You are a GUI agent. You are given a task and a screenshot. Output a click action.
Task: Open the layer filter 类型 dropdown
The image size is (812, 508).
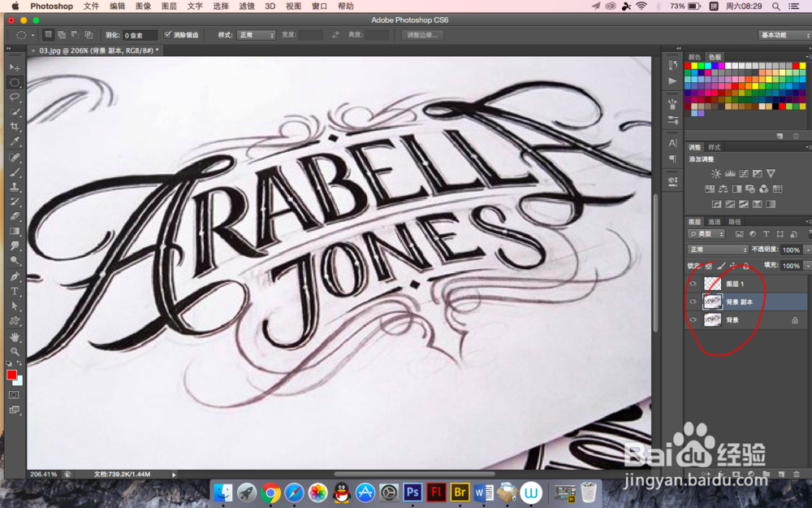point(706,234)
